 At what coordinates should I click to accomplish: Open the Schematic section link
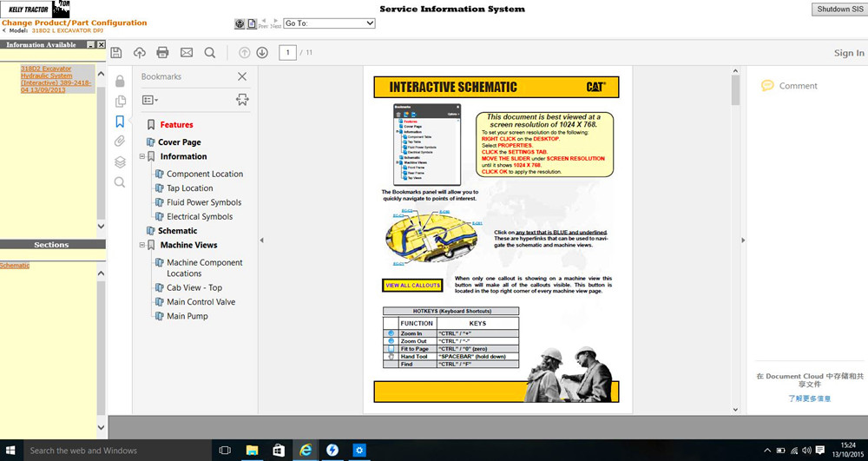(15, 266)
